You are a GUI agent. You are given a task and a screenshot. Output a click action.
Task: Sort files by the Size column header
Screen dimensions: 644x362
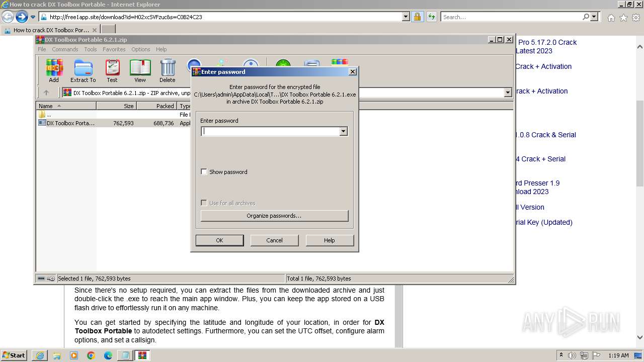(116, 106)
